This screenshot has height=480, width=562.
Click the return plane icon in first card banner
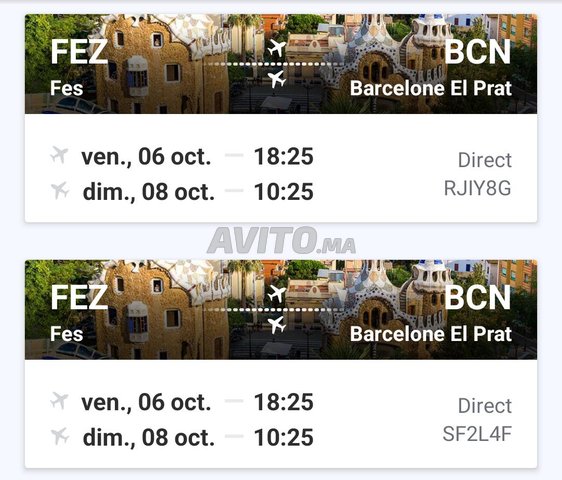click(277, 79)
